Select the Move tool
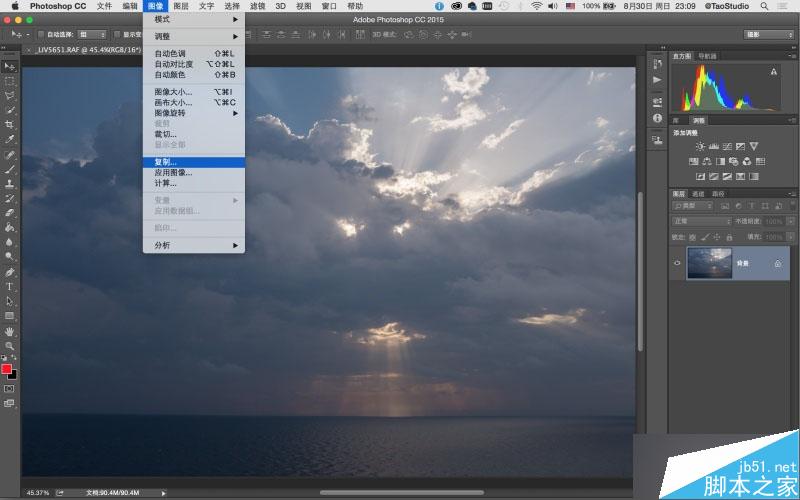 pyautogui.click(x=9, y=66)
